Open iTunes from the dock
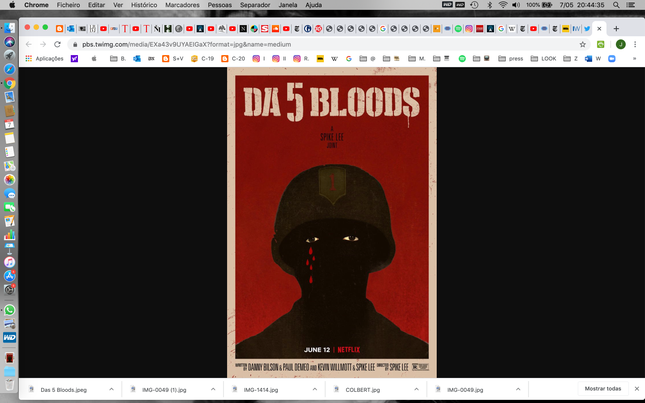Image resolution: width=645 pixels, height=403 pixels. (9, 262)
